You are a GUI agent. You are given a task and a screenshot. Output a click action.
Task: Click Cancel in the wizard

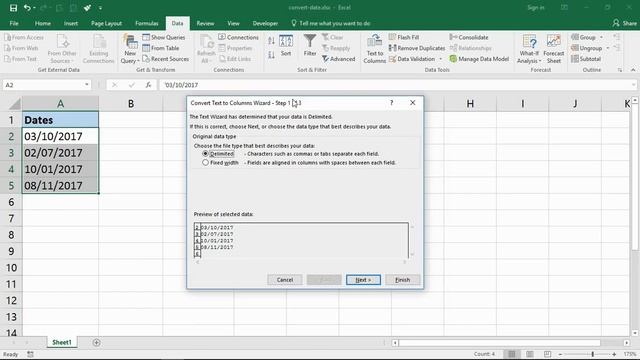284,280
